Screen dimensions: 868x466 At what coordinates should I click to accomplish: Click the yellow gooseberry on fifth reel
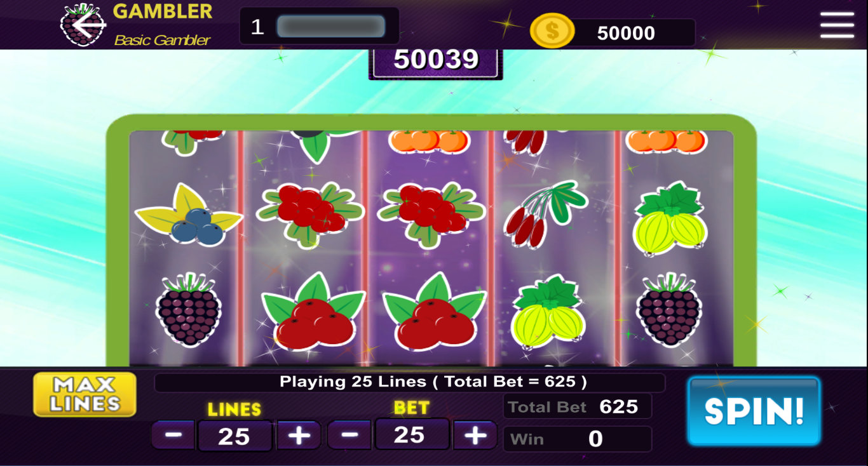click(670, 218)
